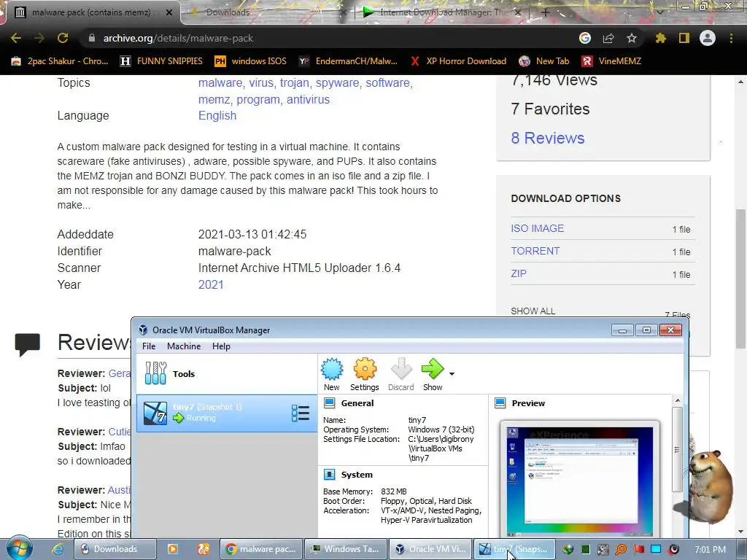This screenshot has width=747, height=560.
Task: Open VirtualBox Settings gear icon
Action: (365, 370)
